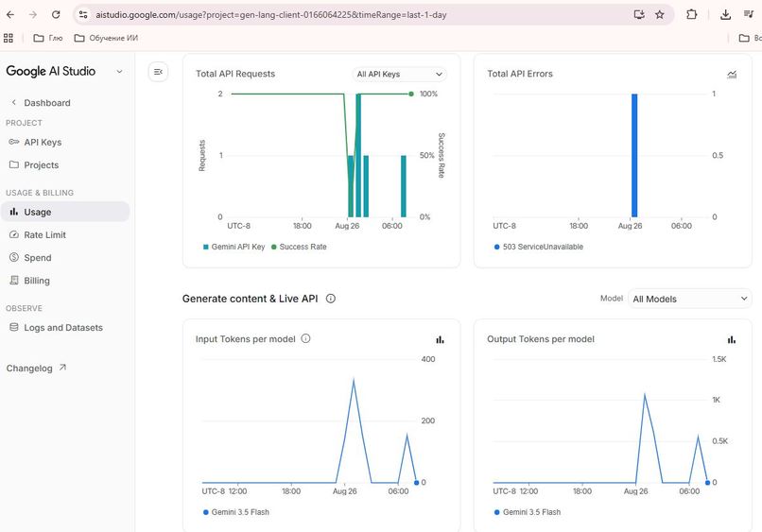Click the receipt icon beside Billing
The height and width of the screenshot is (532, 762).
tap(14, 280)
